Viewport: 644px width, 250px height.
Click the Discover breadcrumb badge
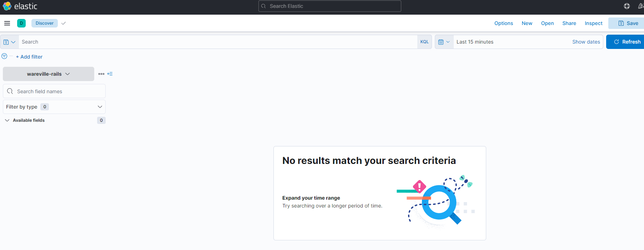[x=45, y=23]
